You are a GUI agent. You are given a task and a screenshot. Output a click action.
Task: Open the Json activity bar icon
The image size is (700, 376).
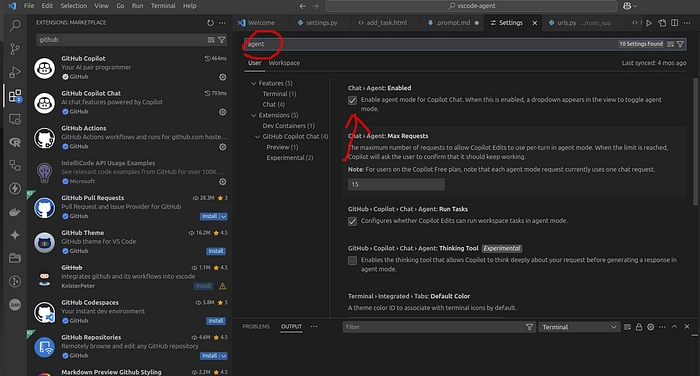[15, 305]
